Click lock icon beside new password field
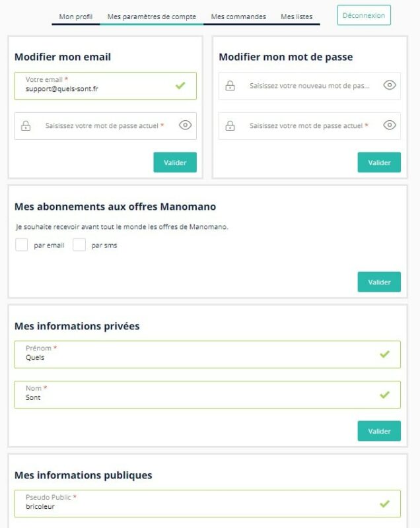 click(x=230, y=86)
